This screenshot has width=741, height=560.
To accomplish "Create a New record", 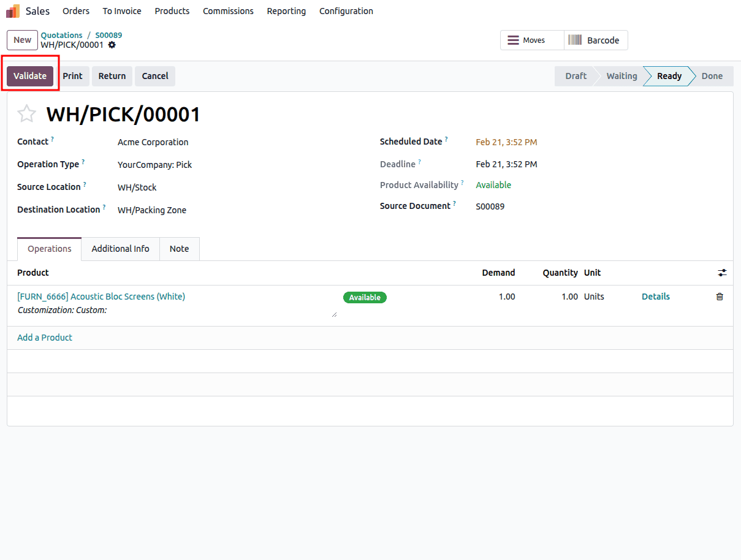I will [23, 40].
